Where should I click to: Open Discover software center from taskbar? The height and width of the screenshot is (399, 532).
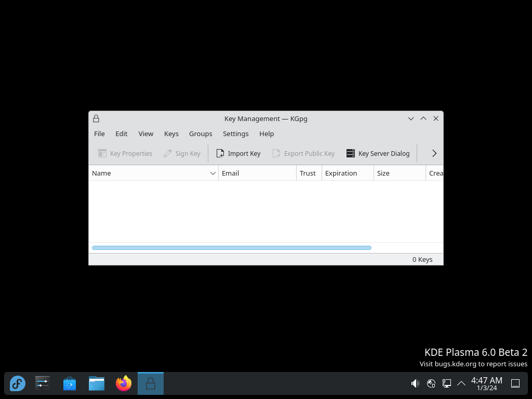pos(70,383)
